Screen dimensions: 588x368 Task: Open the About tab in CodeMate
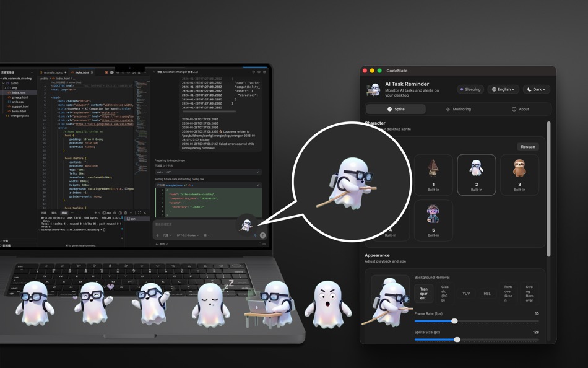point(520,109)
